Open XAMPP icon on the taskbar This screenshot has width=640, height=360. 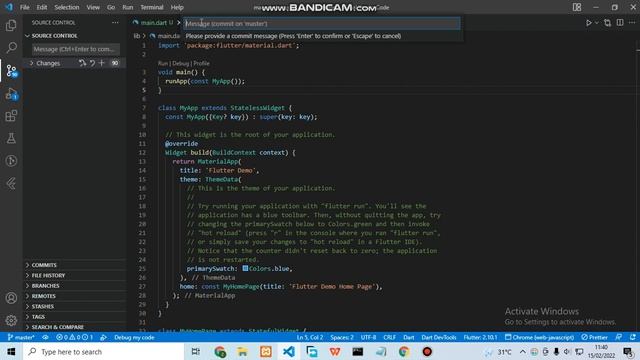tap(266, 351)
